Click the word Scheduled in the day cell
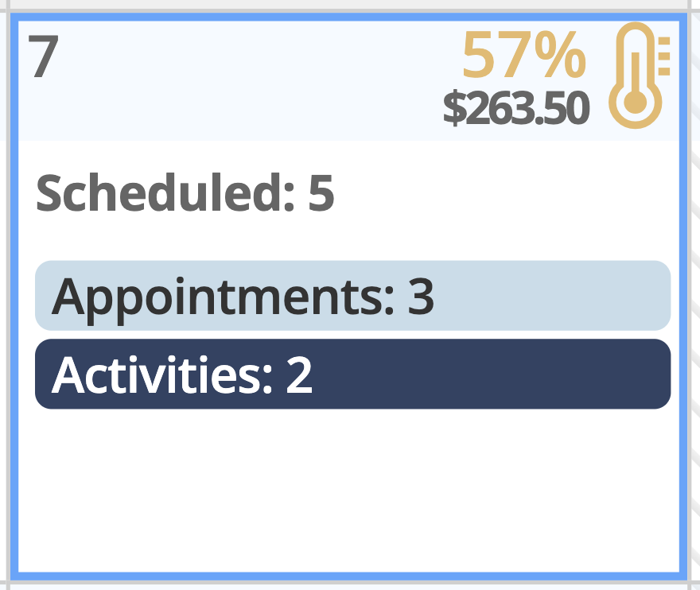700x590 pixels. point(157,193)
